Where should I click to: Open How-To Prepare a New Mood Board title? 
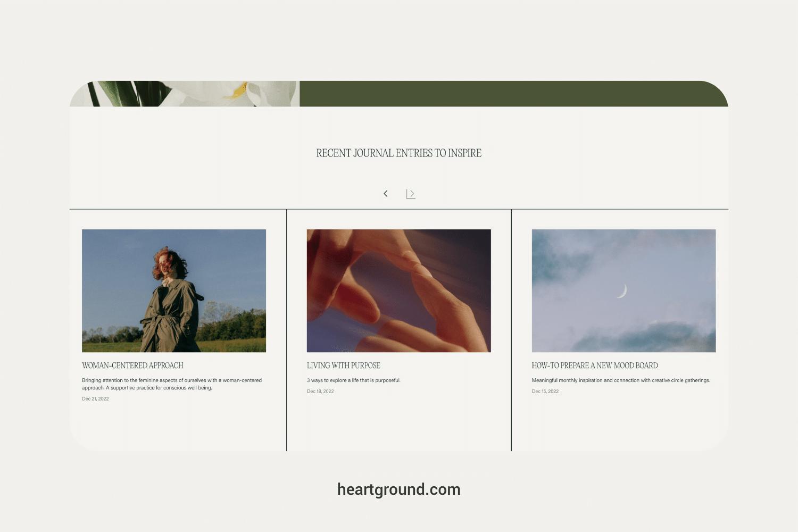pyautogui.click(x=595, y=365)
